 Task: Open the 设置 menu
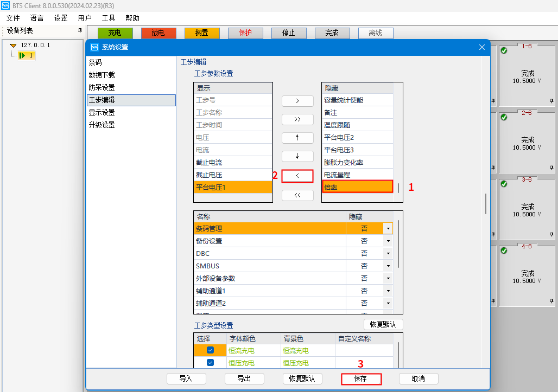[61, 18]
